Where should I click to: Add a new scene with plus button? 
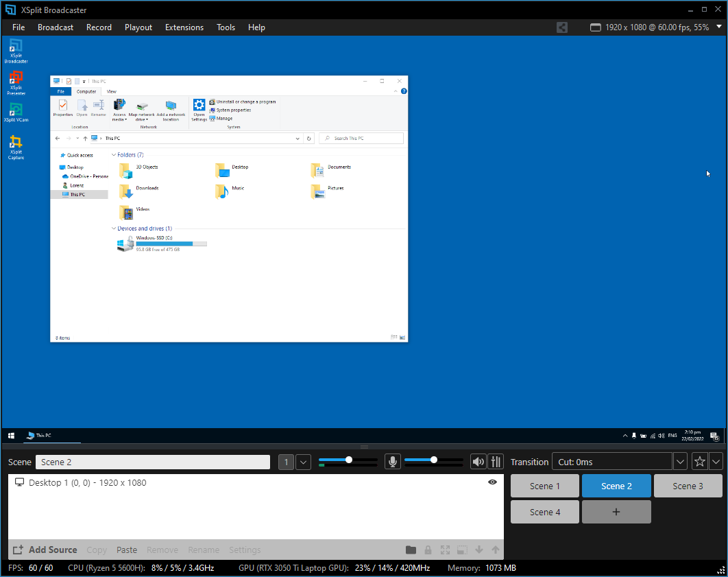coord(616,512)
